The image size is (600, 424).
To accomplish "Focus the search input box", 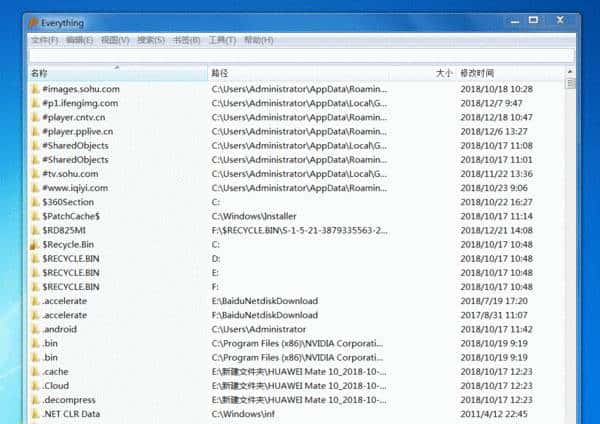I will pyautogui.click(x=300, y=55).
